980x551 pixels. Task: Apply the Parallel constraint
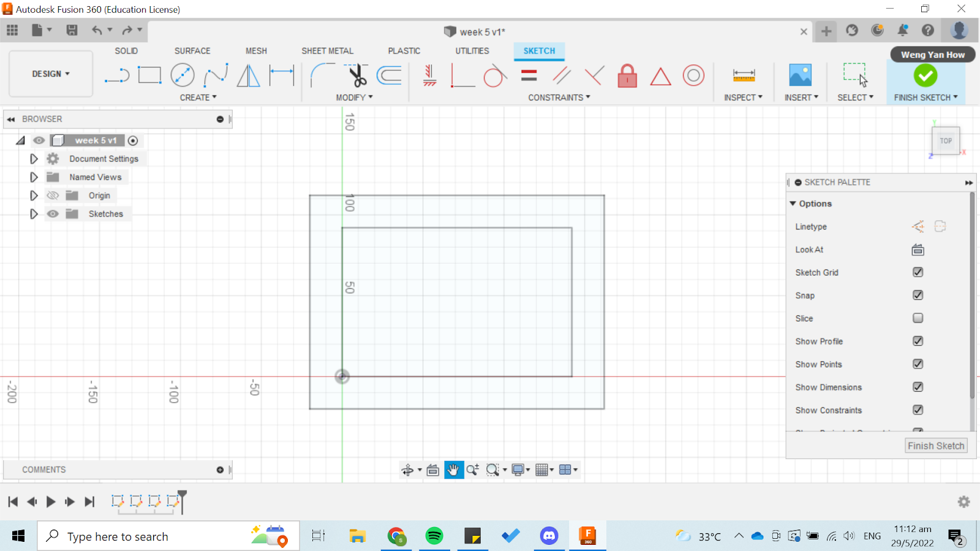pyautogui.click(x=562, y=75)
